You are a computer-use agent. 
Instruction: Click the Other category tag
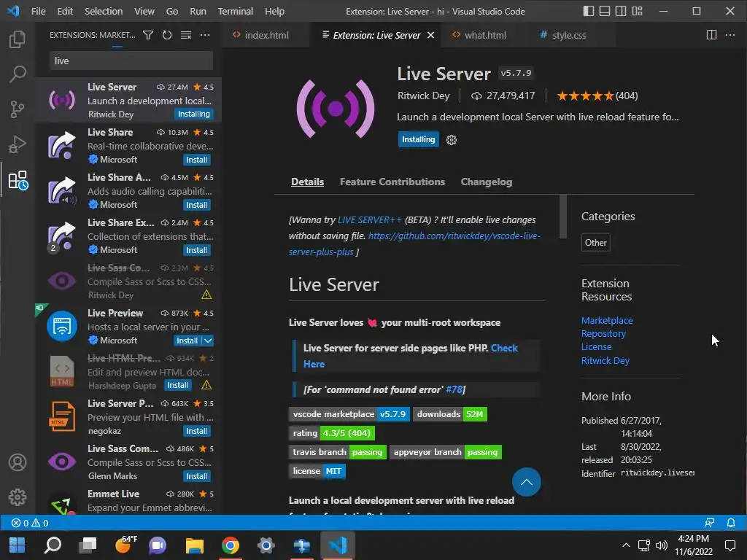595,242
